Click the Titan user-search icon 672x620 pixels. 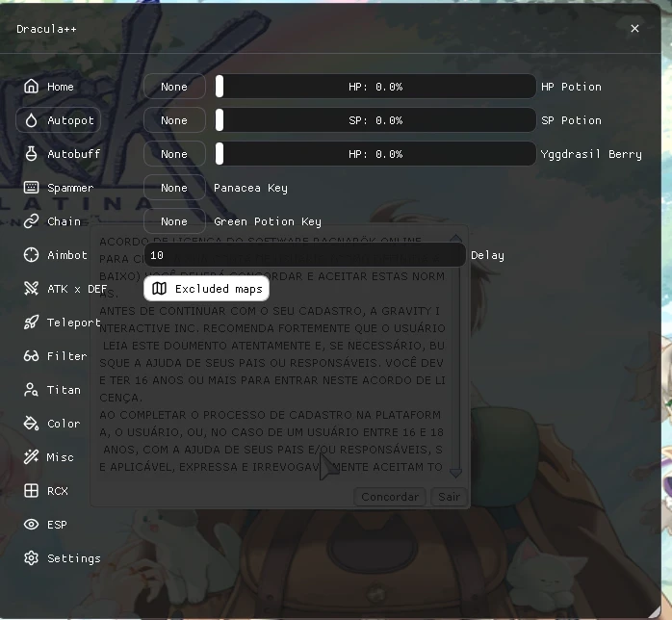click(x=31, y=390)
